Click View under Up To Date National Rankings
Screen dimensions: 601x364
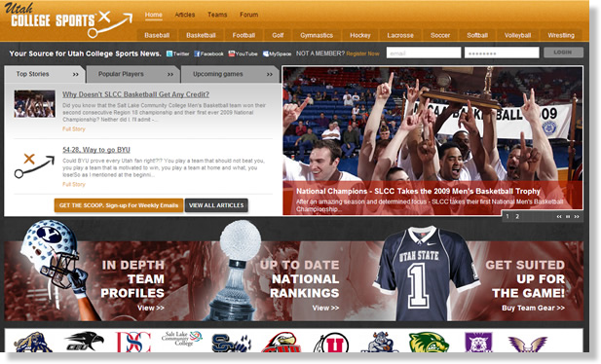pyautogui.click(x=325, y=309)
